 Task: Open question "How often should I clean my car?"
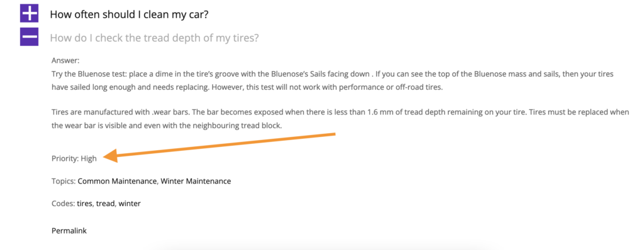130,15
